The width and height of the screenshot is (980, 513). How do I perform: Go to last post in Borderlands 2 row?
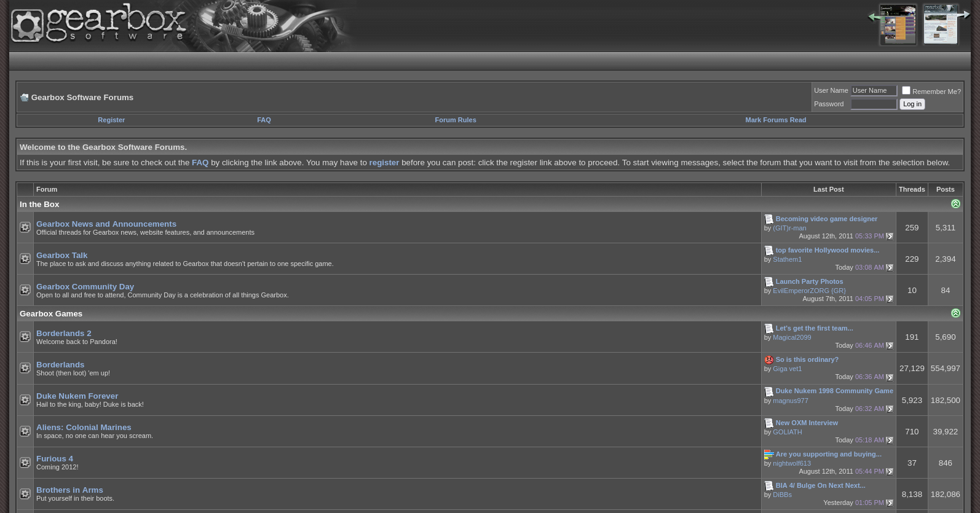890,346
